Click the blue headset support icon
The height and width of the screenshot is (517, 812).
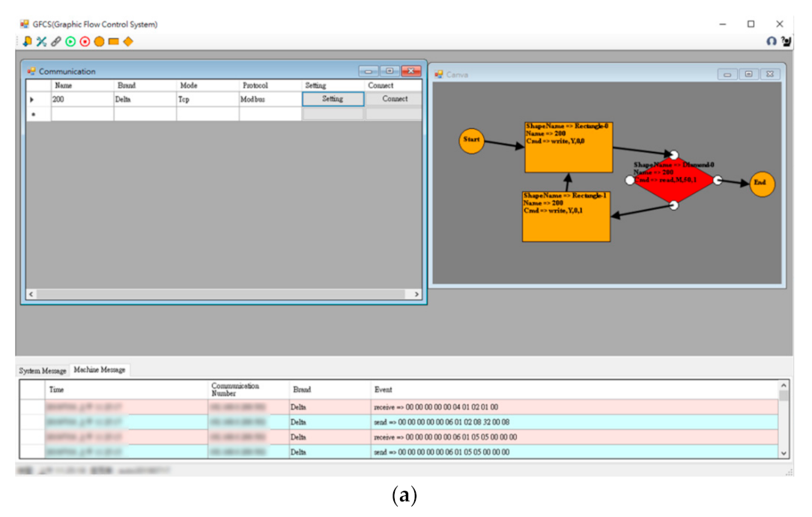tap(772, 42)
